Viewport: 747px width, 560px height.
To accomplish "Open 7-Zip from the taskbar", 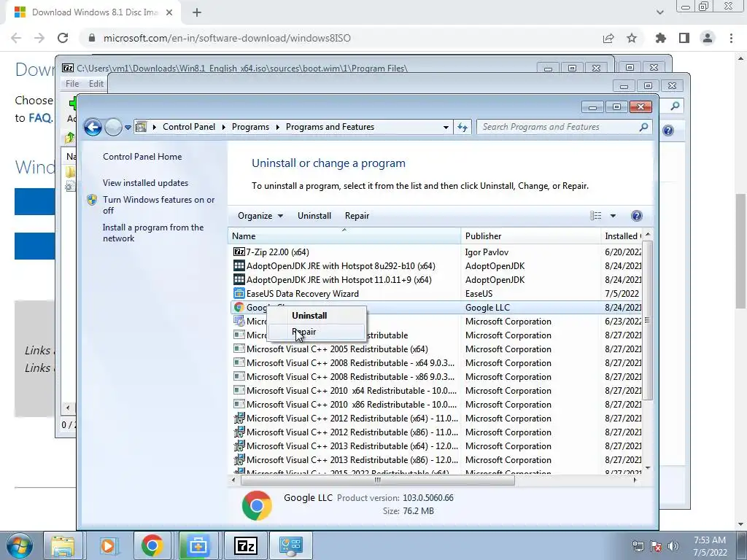I will pyautogui.click(x=246, y=545).
